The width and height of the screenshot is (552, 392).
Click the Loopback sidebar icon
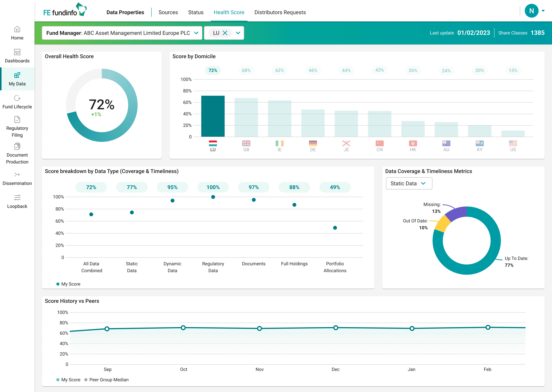pyautogui.click(x=17, y=198)
